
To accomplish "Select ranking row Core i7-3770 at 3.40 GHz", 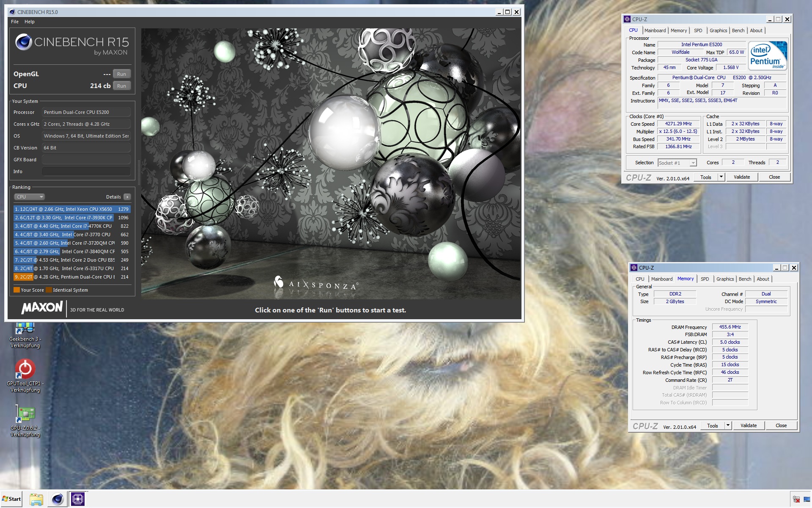I will click(72, 235).
